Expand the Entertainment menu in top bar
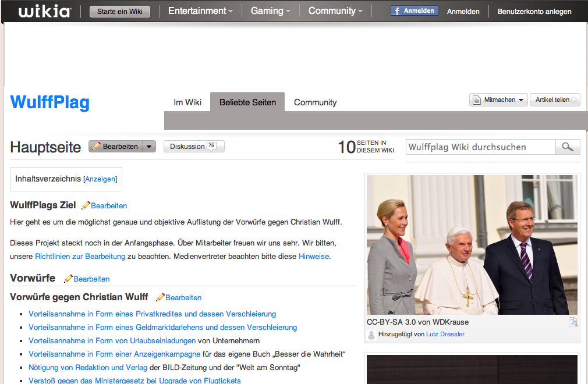This screenshot has height=384, width=588. [200, 11]
